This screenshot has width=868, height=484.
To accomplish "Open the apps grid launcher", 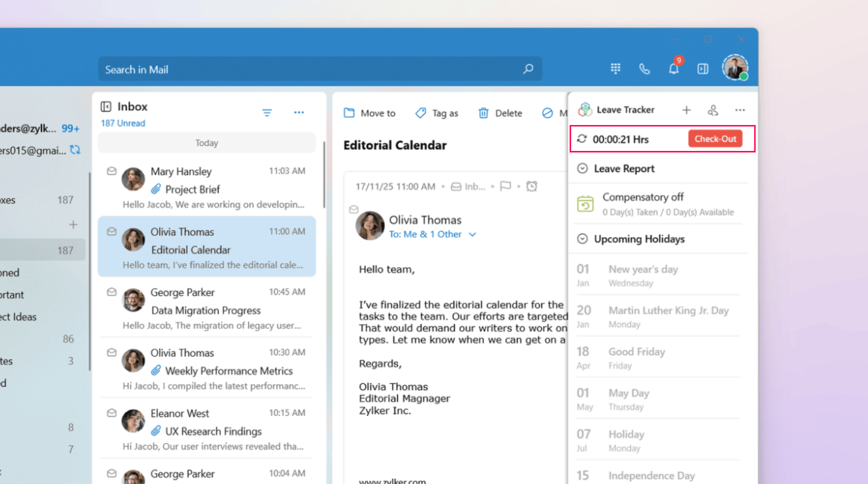I will click(615, 69).
